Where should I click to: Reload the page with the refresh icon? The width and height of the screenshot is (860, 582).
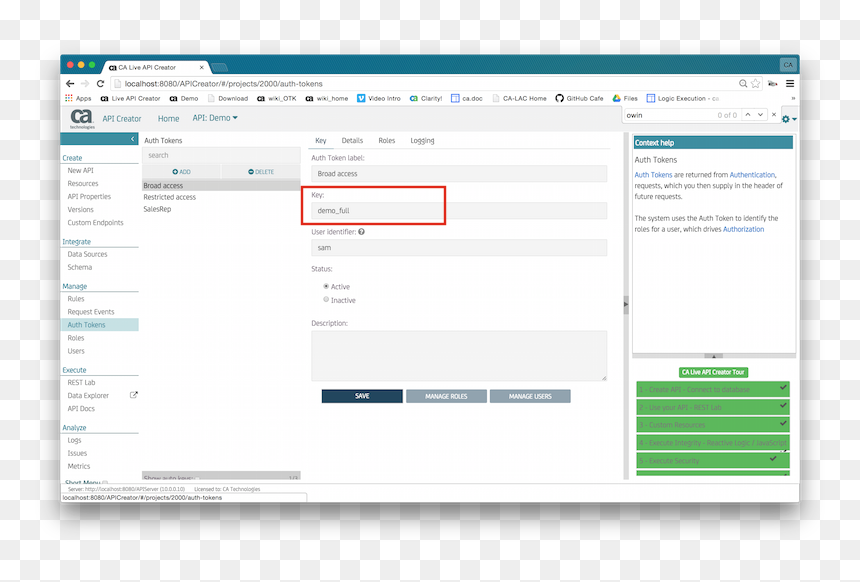coord(100,84)
